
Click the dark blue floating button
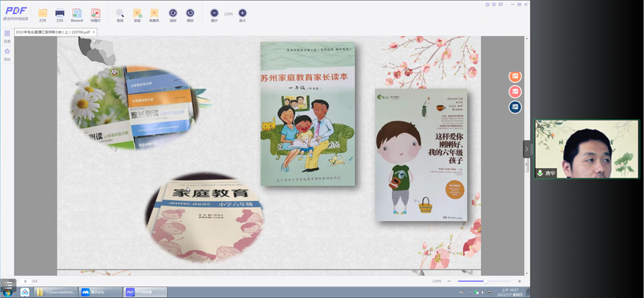[x=515, y=107]
